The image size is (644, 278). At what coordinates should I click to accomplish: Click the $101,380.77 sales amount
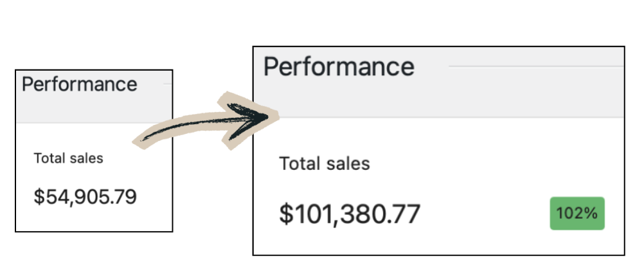(x=350, y=214)
